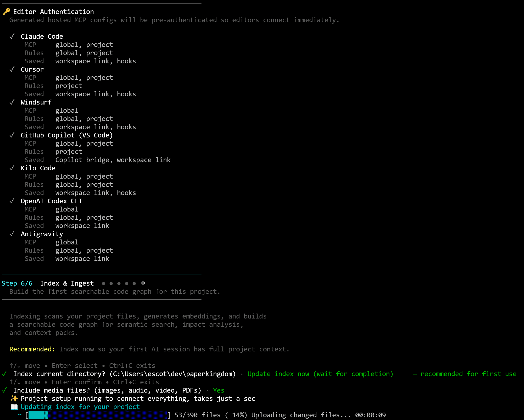This screenshot has height=420, width=524.
Task: Click the 'Updating index for your project' line
Action: (x=80, y=407)
